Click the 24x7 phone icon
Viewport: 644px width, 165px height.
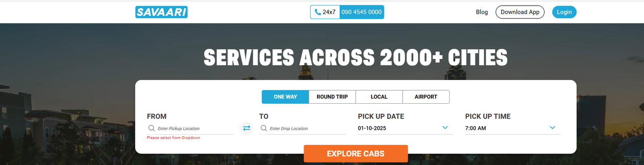point(318,12)
